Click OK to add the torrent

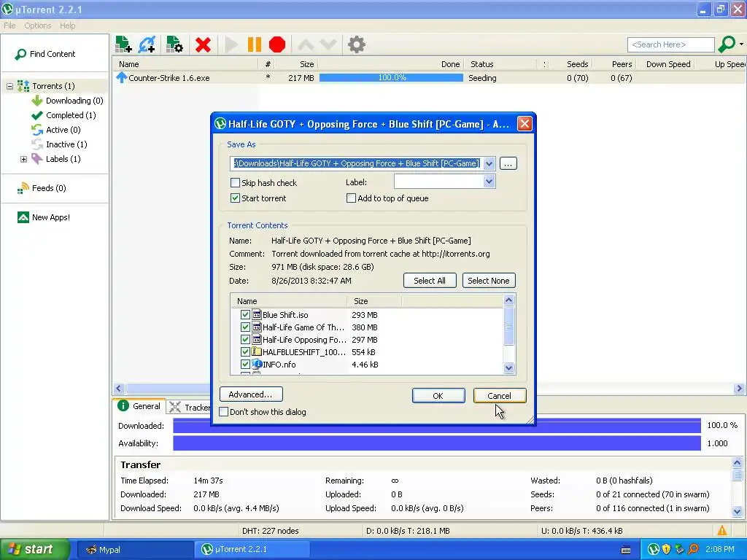tap(438, 396)
